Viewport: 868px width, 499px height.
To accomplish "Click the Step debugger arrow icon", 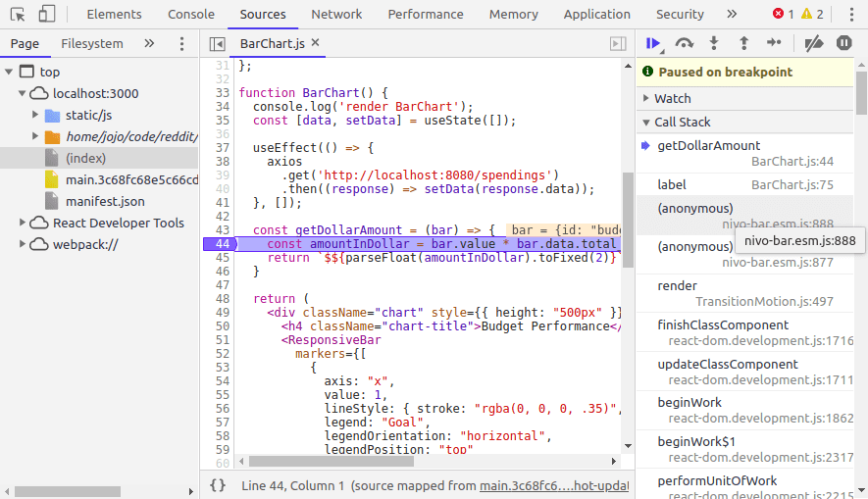I will (x=774, y=42).
